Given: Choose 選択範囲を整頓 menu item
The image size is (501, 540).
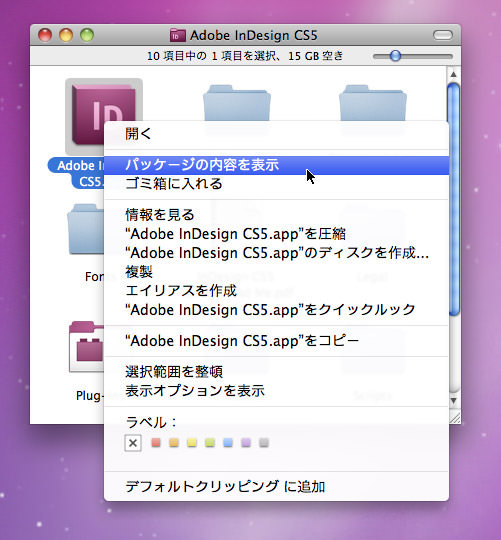Looking at the screenshot, I should [x=276, y=372].
